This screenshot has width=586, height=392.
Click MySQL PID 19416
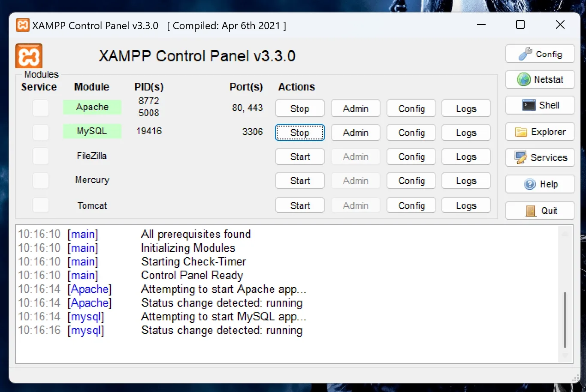[149, 131]
